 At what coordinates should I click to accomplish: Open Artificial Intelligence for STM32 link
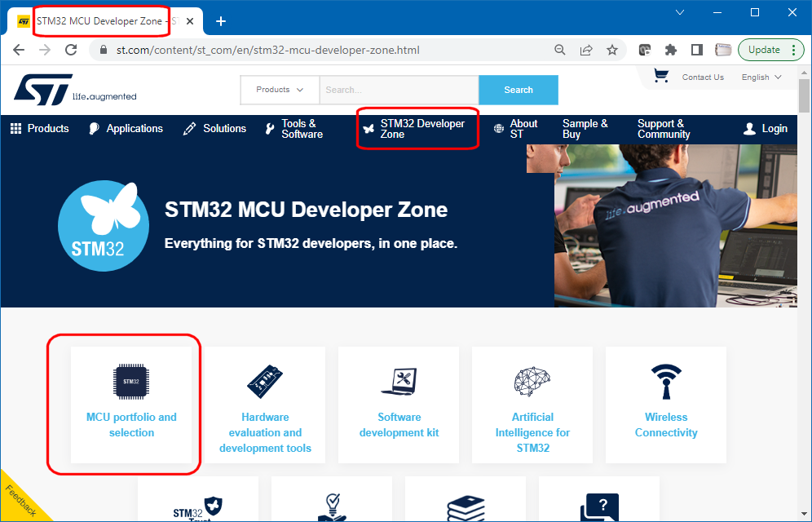[532, 432]
